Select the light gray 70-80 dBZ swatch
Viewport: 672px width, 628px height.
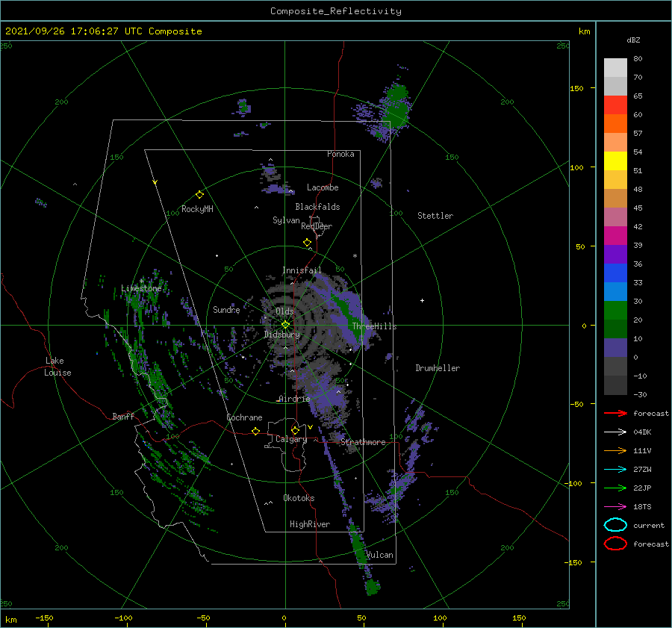pyautogui.click(x=615, y=68)
